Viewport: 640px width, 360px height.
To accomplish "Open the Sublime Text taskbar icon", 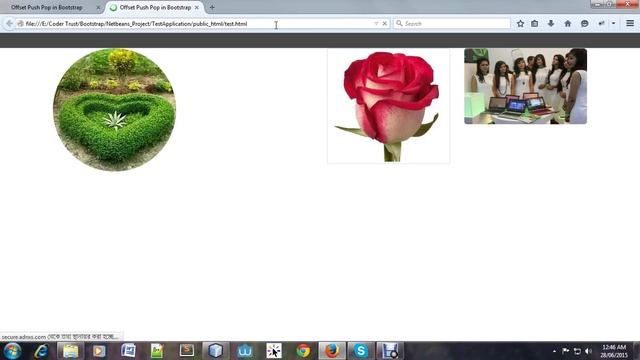I will (x=187, y=351).
